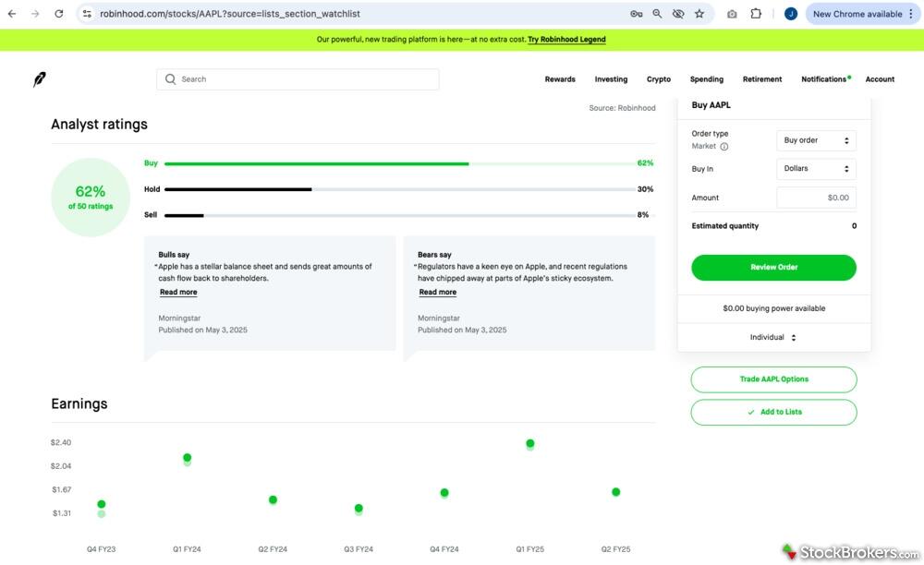Screen dimensions: 924x565
Task: Click the camera screenshot icon in toolbar
Action: [x=732, y=14]
